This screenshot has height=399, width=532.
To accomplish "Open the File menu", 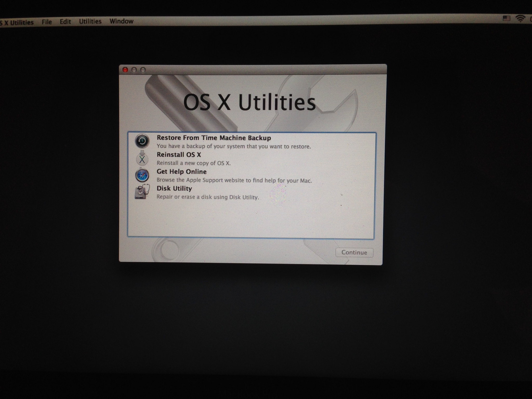I will pyautogui.click(x=47, y=22).
